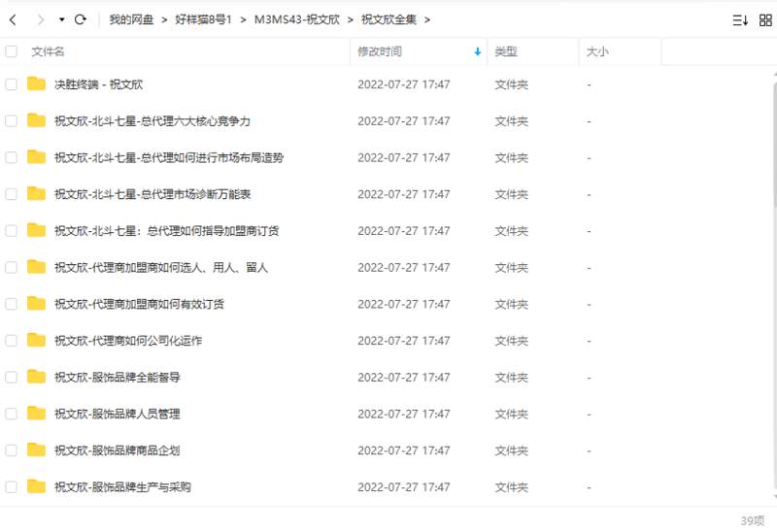Open the sort order options icon
777x532 pixels.
point(739,19)
